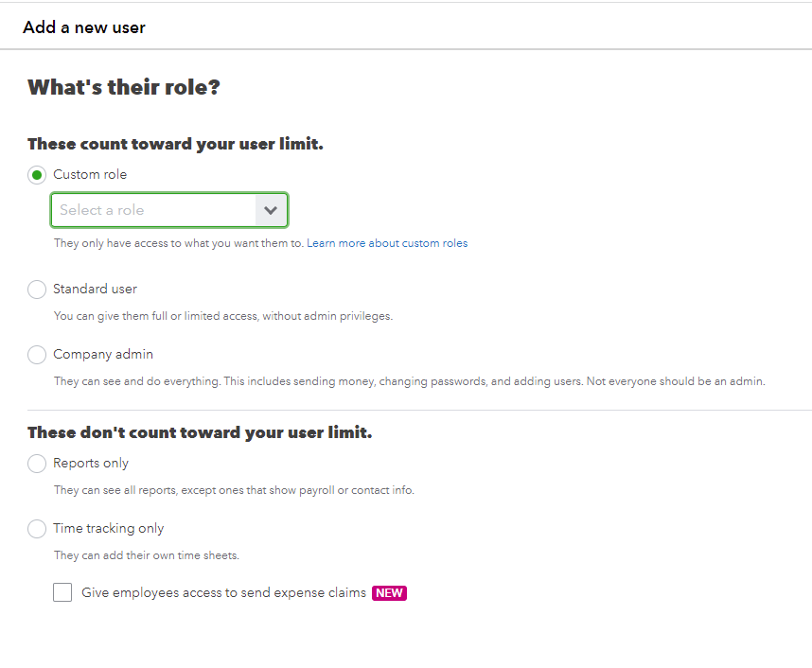This screenshot has height=668, width=812.
Task: Open 'Learn more about custom roles' link
Action: [x=387, y=243]
